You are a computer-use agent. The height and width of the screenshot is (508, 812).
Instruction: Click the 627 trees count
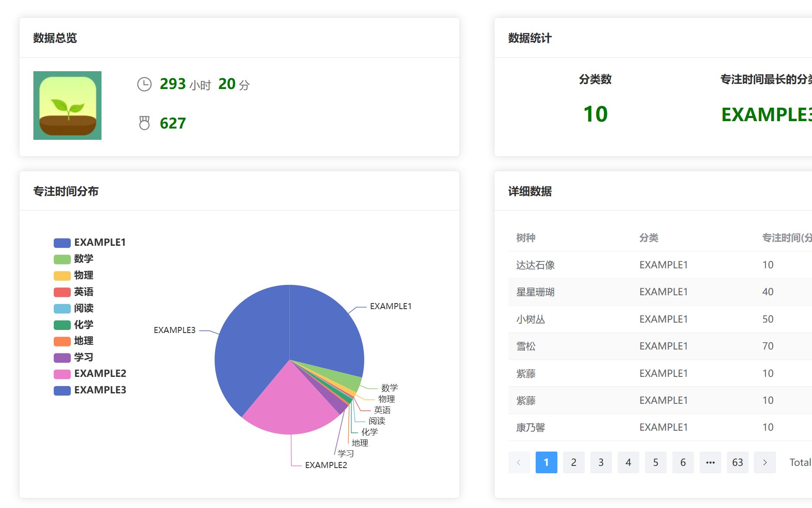pyautogui.click(x=173, y=123)
